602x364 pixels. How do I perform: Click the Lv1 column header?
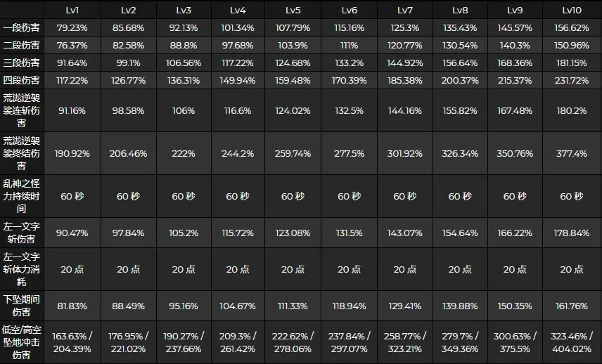point(73,11)
